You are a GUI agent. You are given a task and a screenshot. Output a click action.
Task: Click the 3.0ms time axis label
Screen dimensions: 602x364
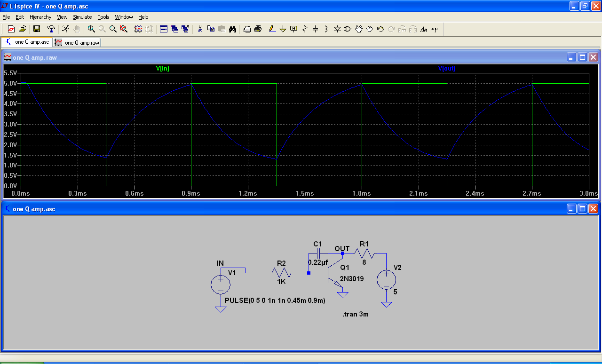(x=588, y=193)
